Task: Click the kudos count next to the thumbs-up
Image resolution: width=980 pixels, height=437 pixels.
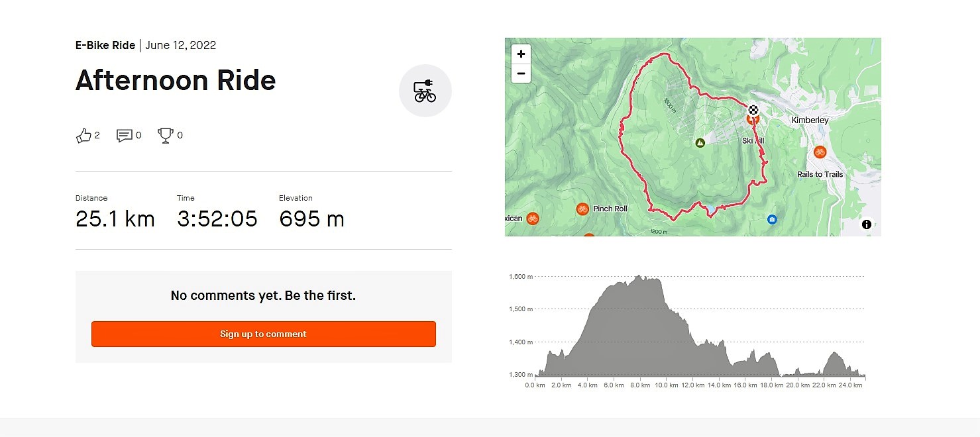Action: (97, 135)
